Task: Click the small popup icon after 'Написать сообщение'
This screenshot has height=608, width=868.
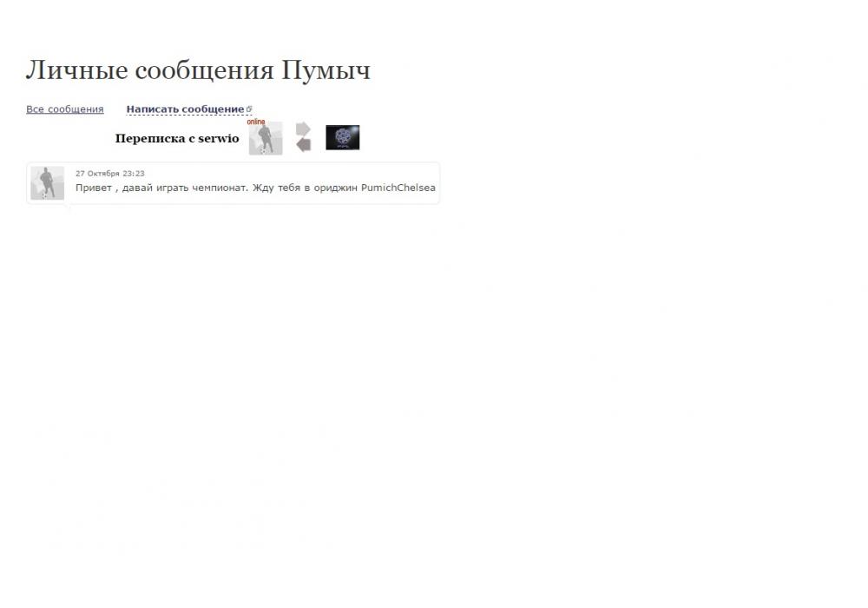Action: 249,109
